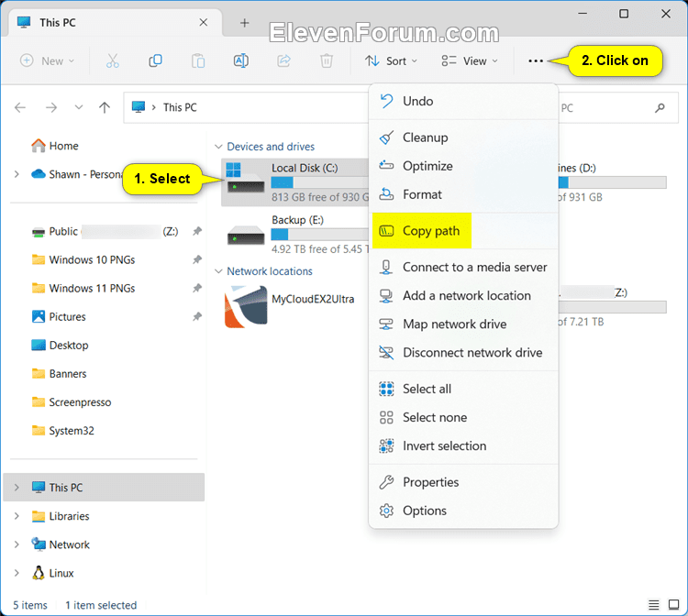Switch to details view icon in status bar
688x616 pixels.
tap(654, 605)
